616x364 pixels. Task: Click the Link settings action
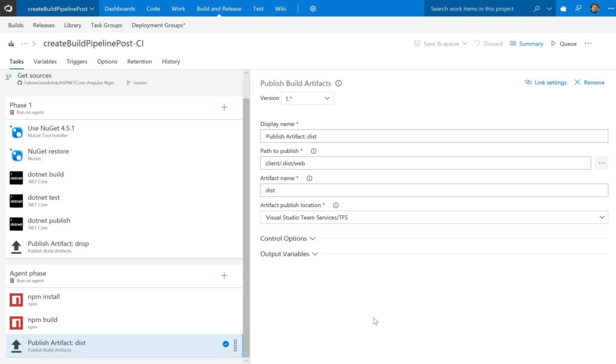[545, 82]
